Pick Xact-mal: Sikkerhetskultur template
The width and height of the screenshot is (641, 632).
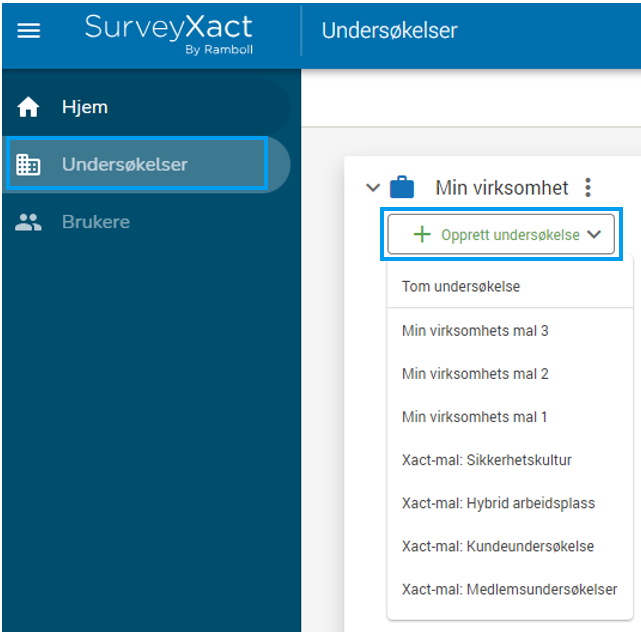coord(510,460)
